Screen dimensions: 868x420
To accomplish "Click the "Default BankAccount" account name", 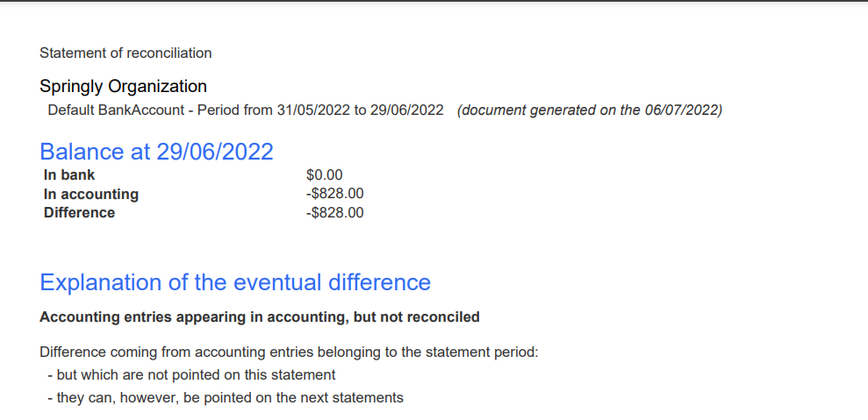I will tap(115, 110).
